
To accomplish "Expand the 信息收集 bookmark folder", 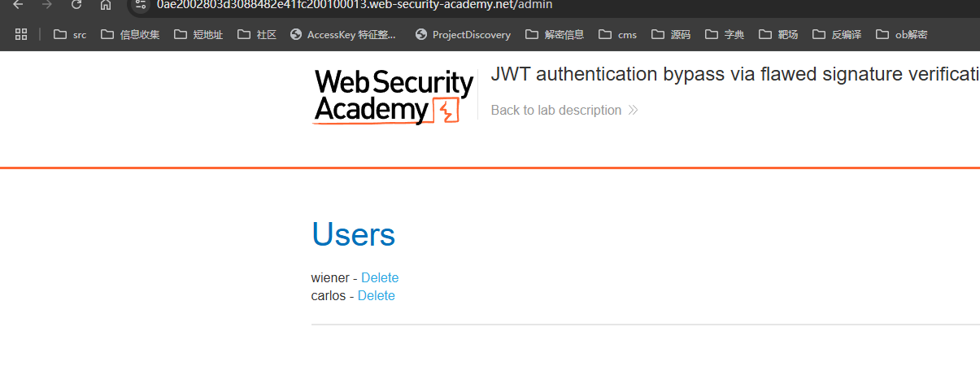I will [130, 34].
